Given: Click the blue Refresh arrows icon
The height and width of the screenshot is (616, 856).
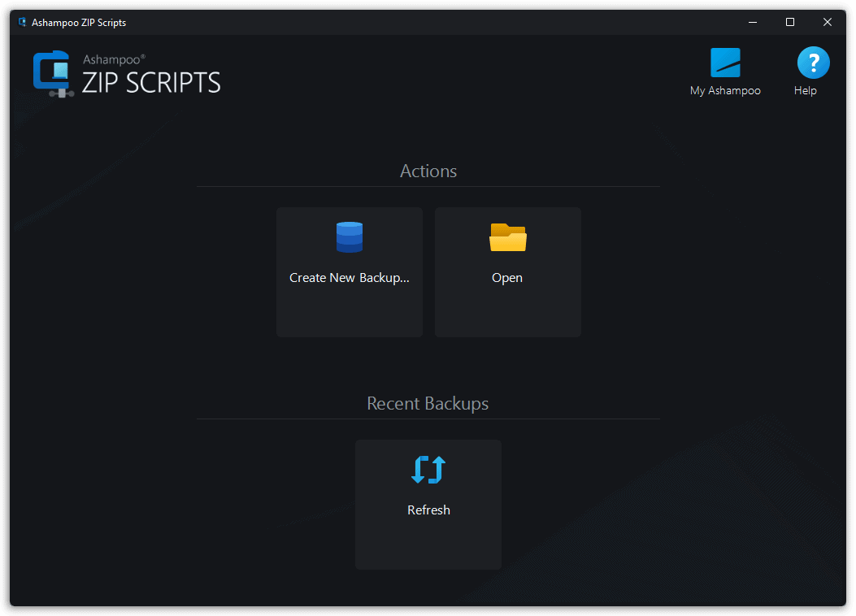Looking at the screenshot, I should pyautogui.click(x=428, y=470).
